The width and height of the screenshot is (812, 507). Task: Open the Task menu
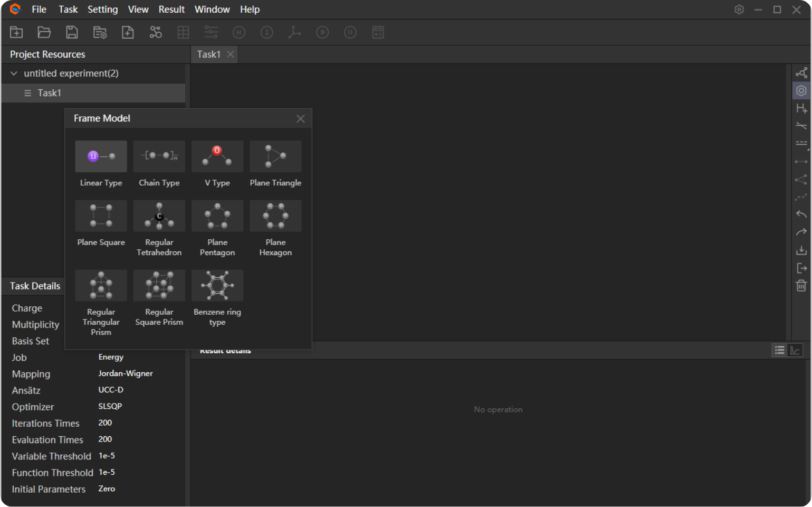point(68,10)
